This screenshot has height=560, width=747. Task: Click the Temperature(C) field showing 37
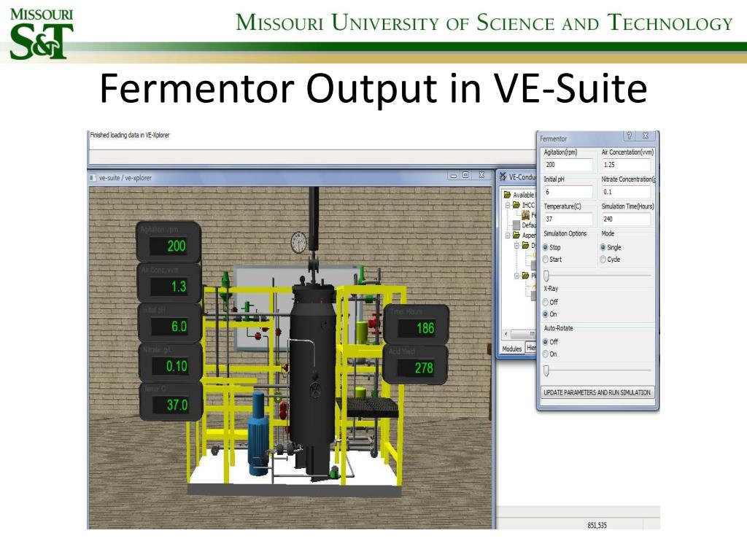pos(568,219)
